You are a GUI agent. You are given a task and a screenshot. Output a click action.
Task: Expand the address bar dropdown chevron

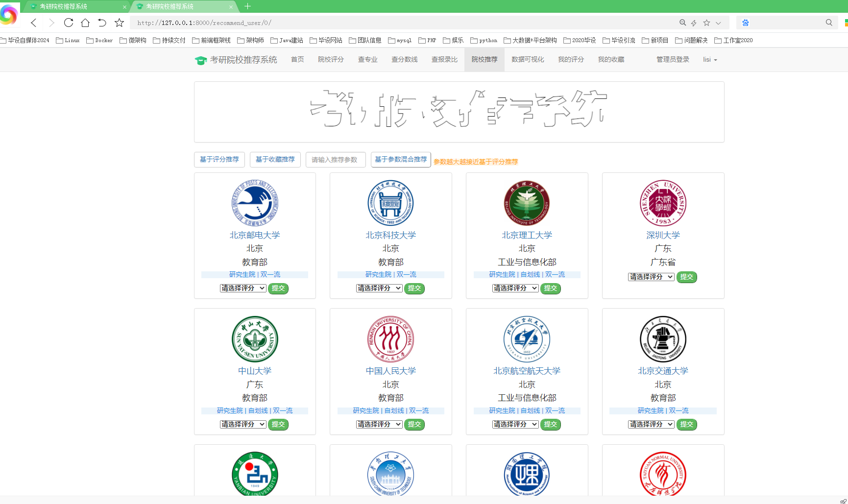(x=718, y=23)
